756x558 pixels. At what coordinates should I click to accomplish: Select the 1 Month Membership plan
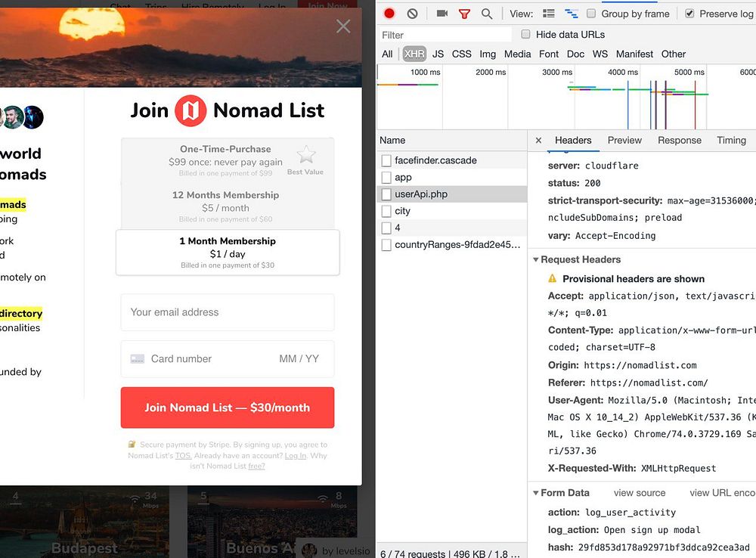click(x=228, y=253)
